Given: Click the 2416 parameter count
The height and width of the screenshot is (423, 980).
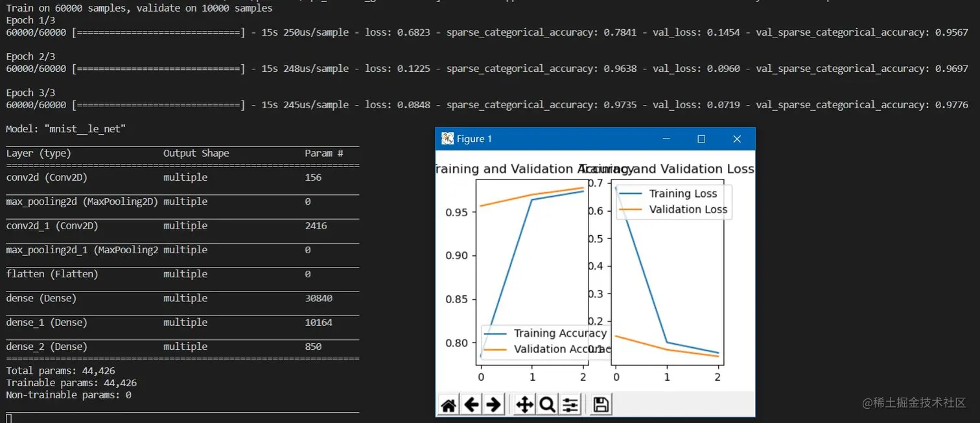Looking at the screenshot, I should pyautogui.click(x=316, y=225).
